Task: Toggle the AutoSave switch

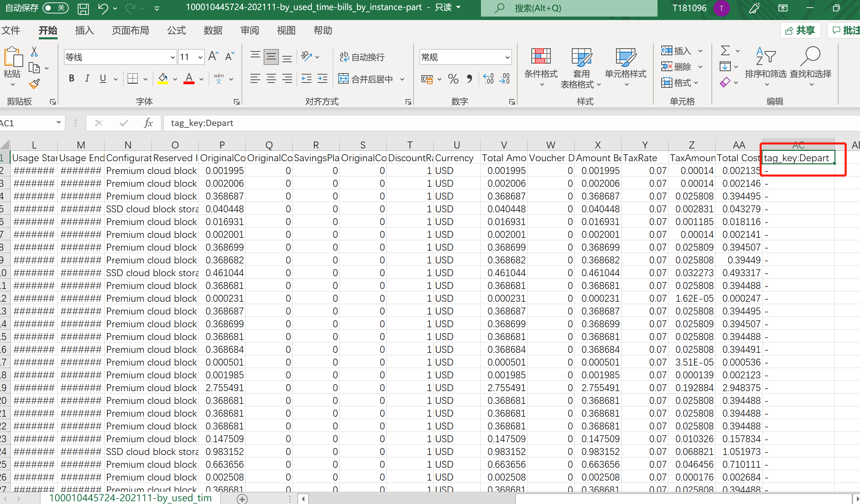Action: (x=55, y=8)
